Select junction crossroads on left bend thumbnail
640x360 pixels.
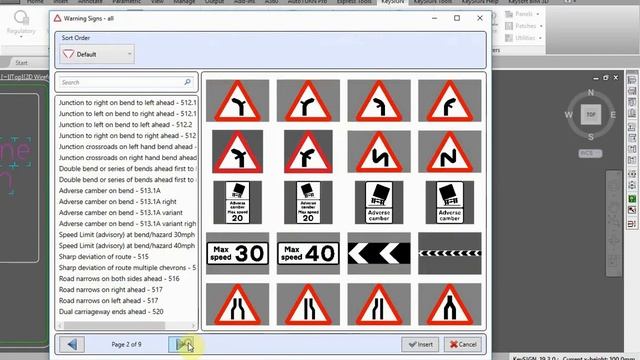pyautogui.click(x=237, y=151)
